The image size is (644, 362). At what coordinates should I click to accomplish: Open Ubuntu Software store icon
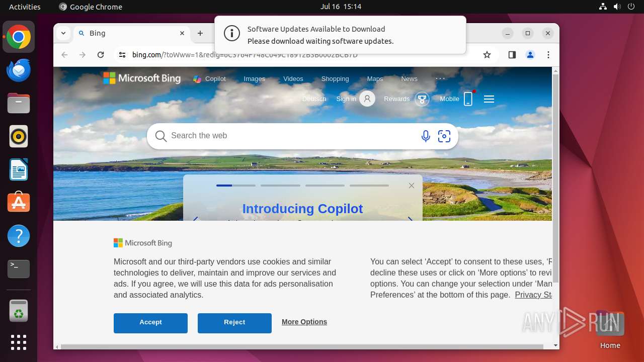click(x=19, y=203)
